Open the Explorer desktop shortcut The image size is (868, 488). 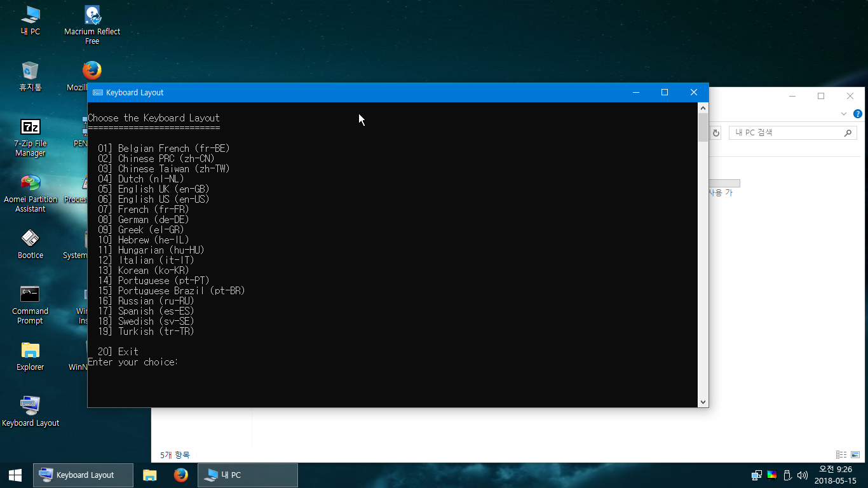pyautogui.click(x=30, y=356)
